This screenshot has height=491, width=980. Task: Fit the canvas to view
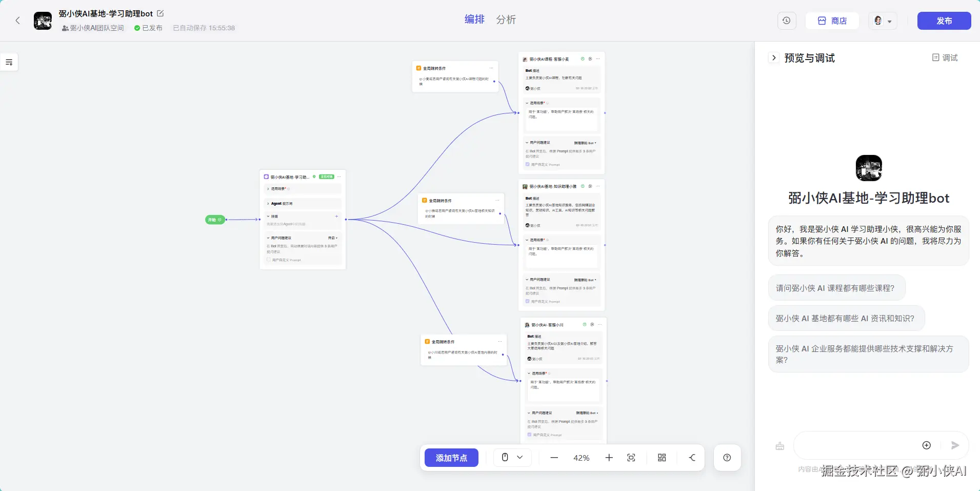[631, 458]
